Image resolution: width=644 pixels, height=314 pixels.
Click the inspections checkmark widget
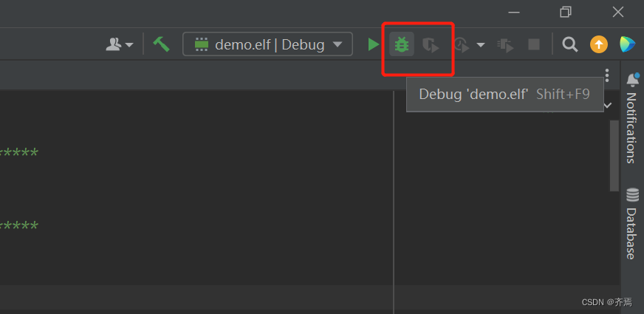pos(608,105)
